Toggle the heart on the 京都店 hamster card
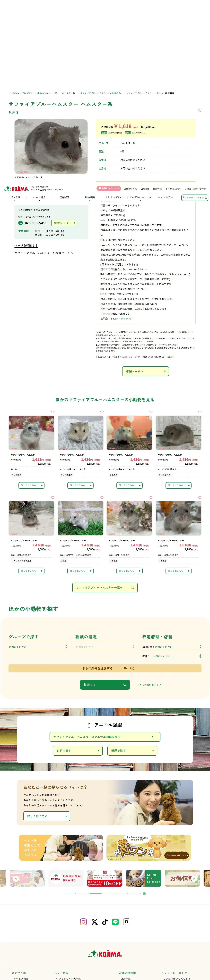The width and height of the screenshot is (210, 980). tap(102, 497)
